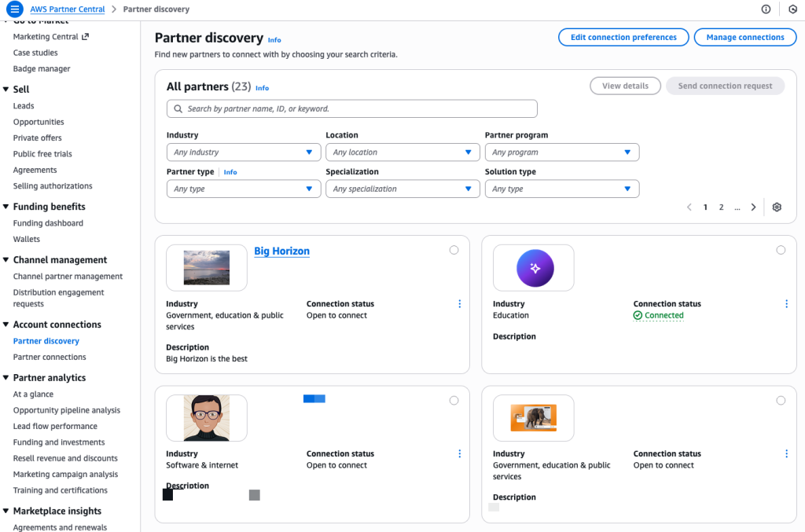Click the info icon in the top bar
This screenshot has height=532, width=805.
coord(766,9)
